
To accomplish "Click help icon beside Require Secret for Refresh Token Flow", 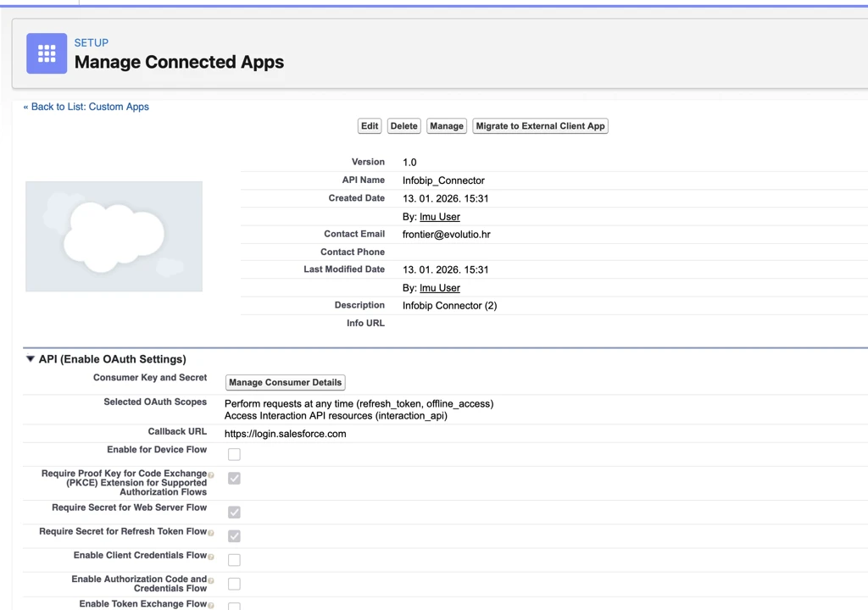I will 211,533.
